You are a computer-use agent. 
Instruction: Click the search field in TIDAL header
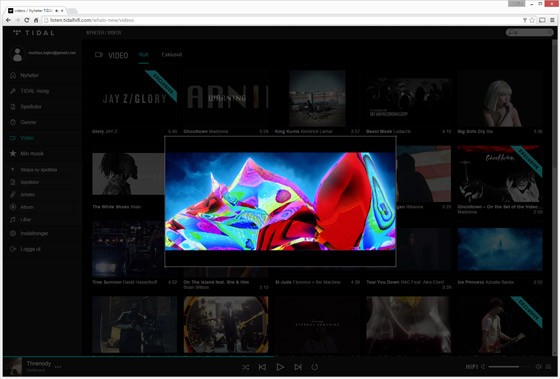[530, 33]
